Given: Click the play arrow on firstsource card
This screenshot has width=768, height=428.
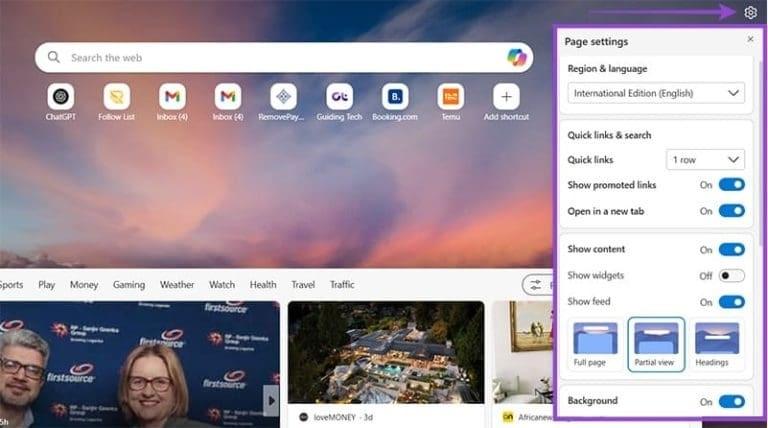Looking at the screenshot, I should pyautogui.click(x=271, y=401).
